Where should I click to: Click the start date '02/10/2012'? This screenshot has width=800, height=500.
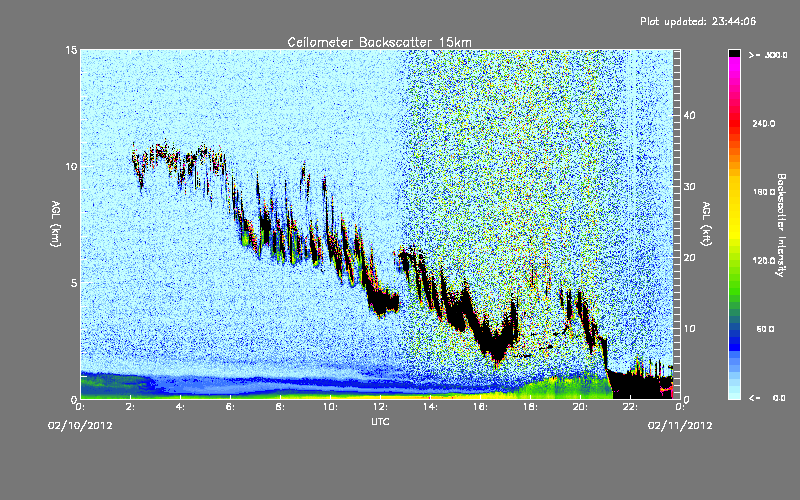(x=80, y=425)
